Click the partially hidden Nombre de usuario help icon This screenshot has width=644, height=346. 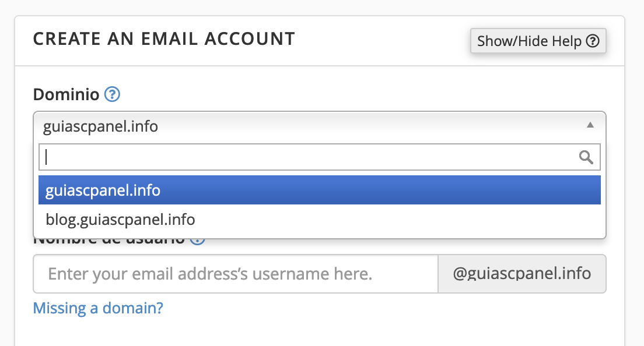coord(198,242)
